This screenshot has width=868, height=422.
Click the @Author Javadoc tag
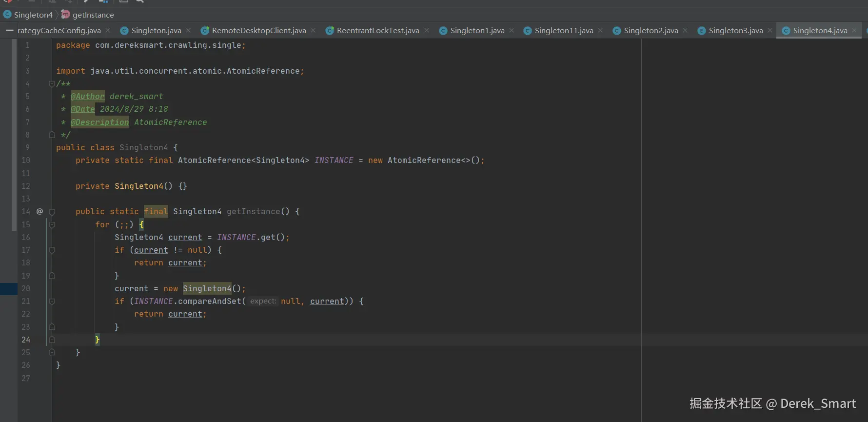(88, 96)
